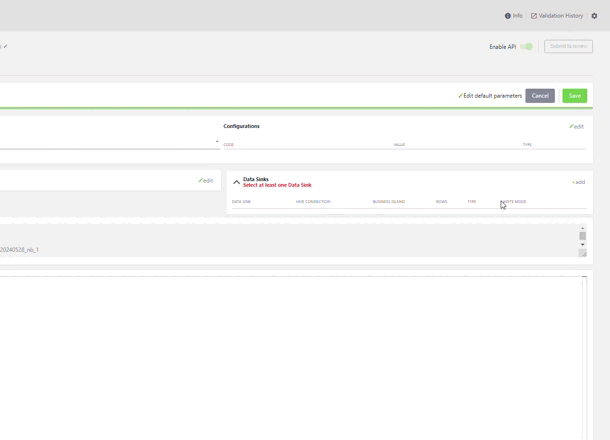Add a new Data Sink
Image resolution: width=610 pixels, height=440 pixels.
[x=578, y=182]
